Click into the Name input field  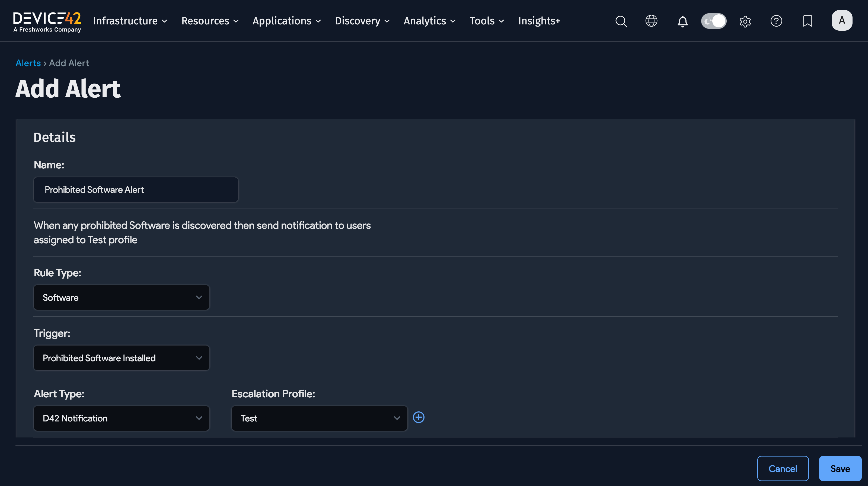136,190
